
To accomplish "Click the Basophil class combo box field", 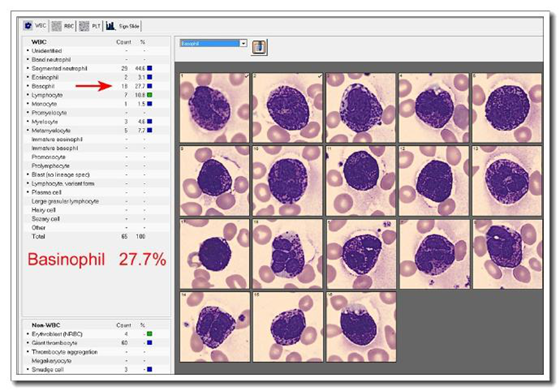I will tap(213, 43).
